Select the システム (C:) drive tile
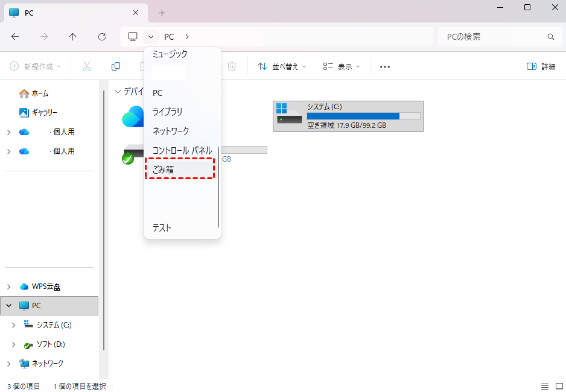Image resolution: width=566 pixels, height=392 pixels. click(x=348, y=116)
